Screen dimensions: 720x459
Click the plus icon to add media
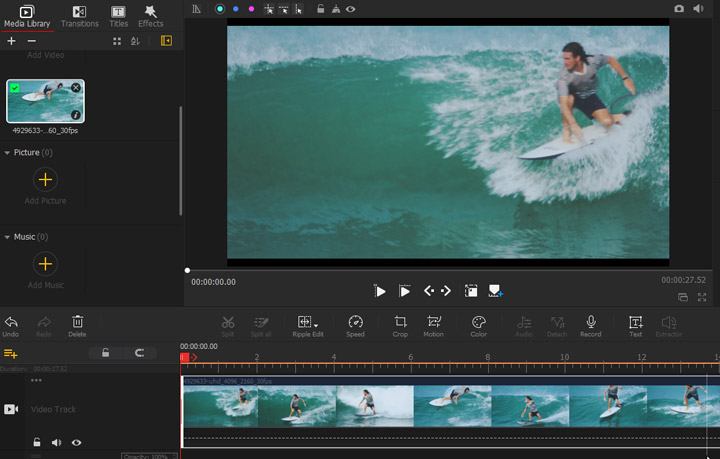[x=11, y=41]
